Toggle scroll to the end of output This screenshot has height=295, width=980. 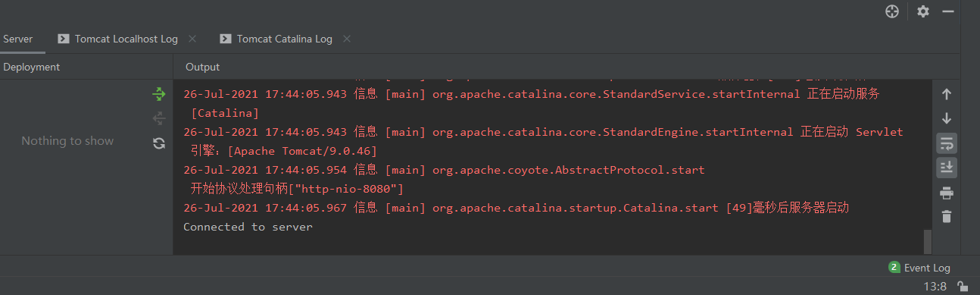pos(946,168)
